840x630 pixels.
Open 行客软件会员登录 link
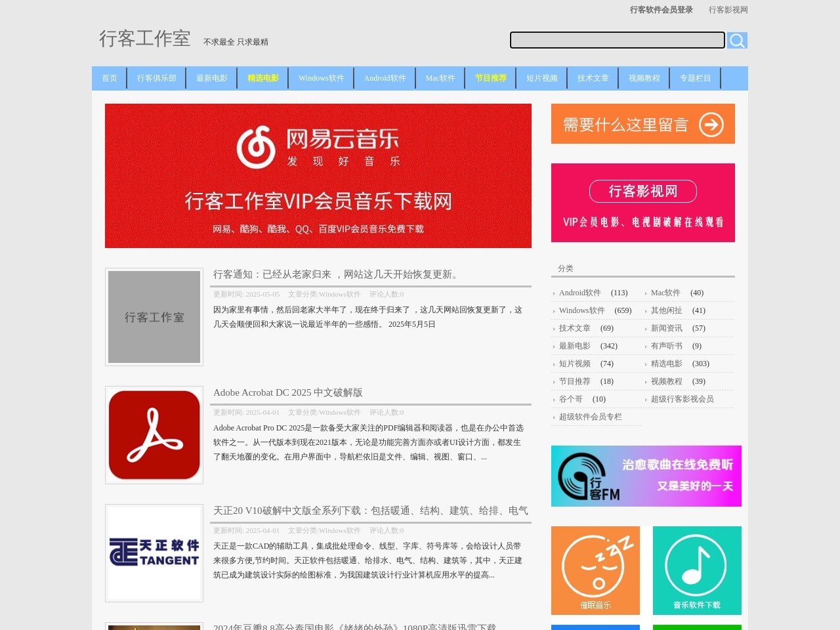tap(661, 10)
